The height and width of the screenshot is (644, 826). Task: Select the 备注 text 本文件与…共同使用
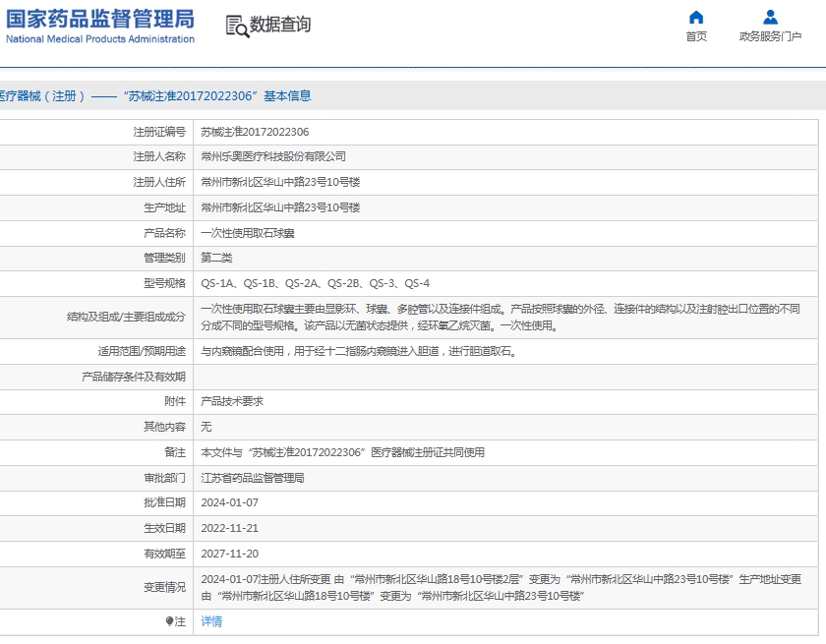[342, 452]
